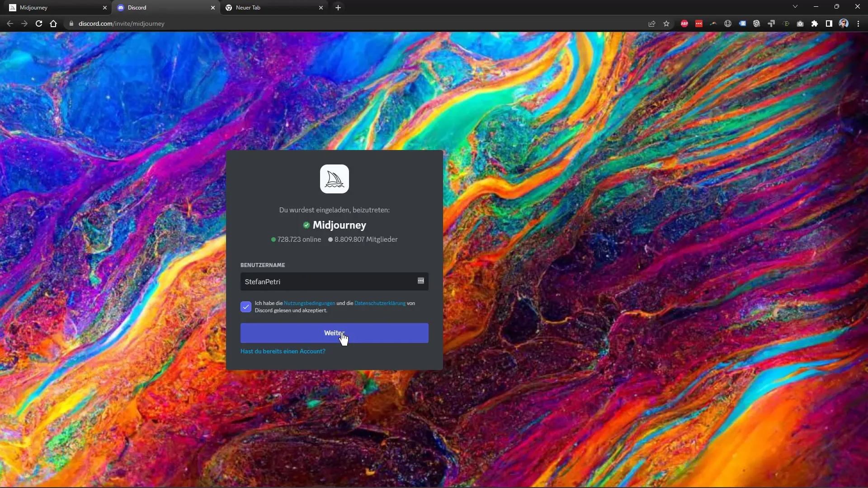View site info via lock icon
The image size is (868, 488).
tap(71, 23)
